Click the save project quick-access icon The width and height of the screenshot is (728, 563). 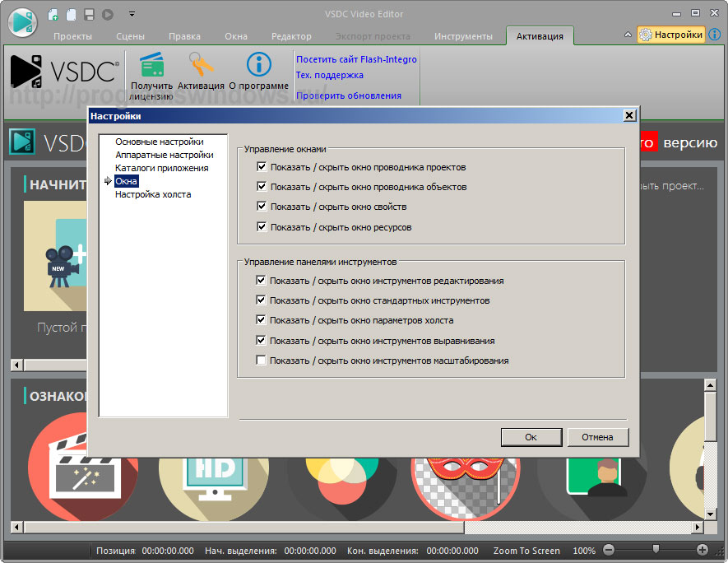point(89,14)
